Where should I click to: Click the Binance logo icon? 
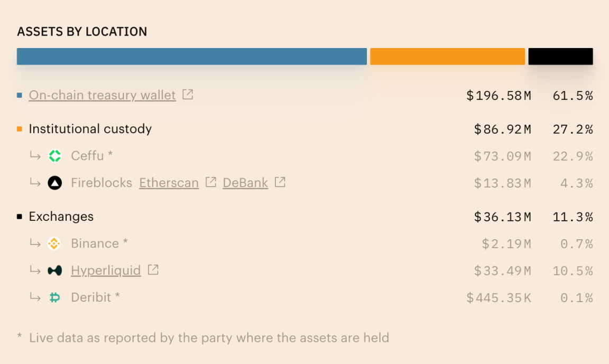click(54, 244)
